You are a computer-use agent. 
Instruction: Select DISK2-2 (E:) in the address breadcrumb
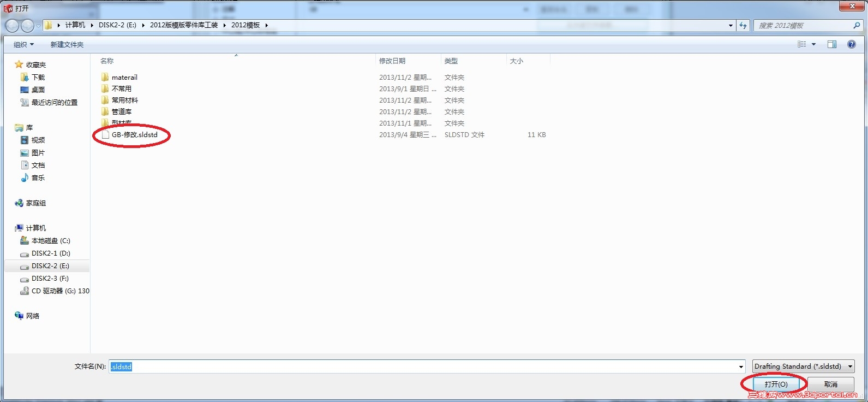point(117,25)
